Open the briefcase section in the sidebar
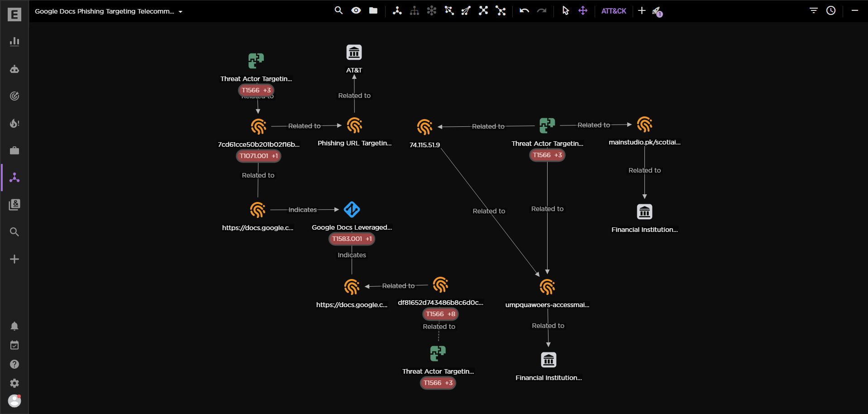 (x=14, y=150)
